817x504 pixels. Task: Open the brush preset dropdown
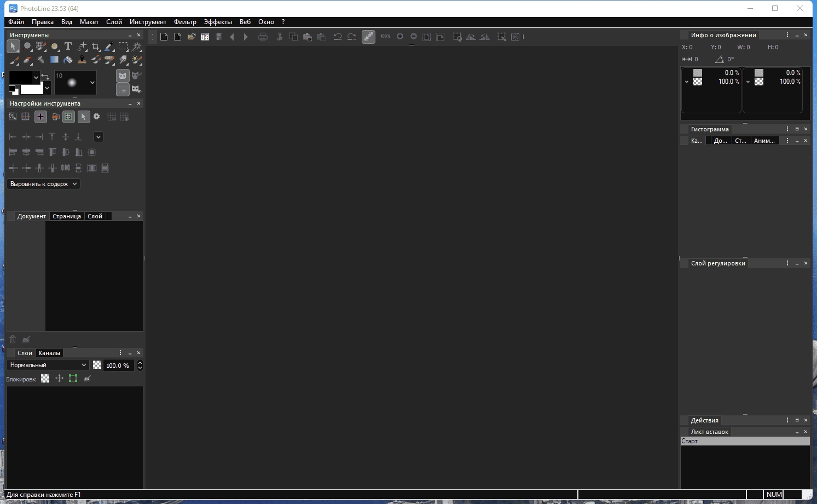coord(92,83)
